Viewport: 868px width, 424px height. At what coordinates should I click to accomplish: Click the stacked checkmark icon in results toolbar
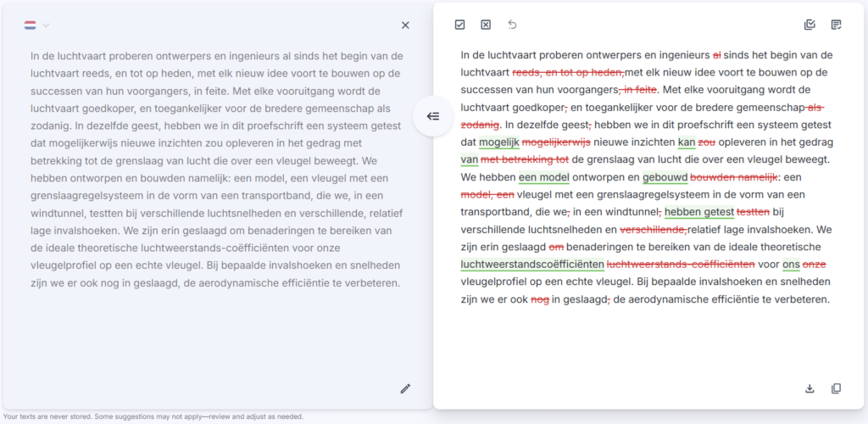(810, 25)
